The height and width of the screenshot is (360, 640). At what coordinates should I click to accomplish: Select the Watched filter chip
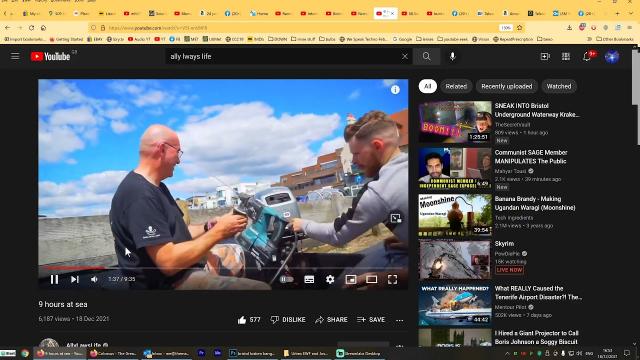tap(559, 86)
